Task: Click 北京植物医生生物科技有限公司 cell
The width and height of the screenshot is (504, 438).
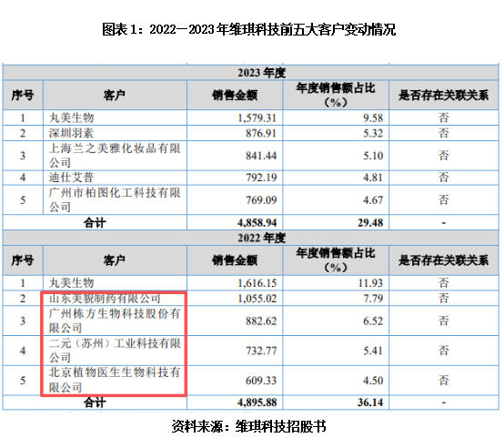Action: 115,380
